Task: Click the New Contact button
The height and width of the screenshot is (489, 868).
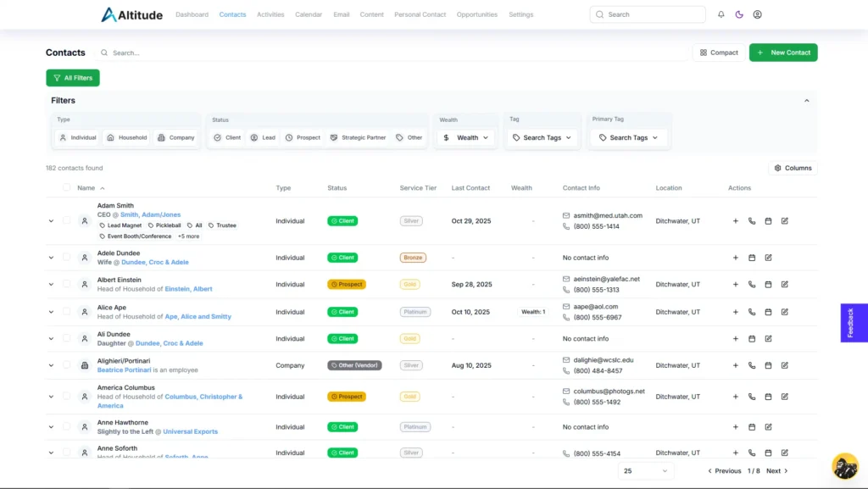Action: [783, 53]
